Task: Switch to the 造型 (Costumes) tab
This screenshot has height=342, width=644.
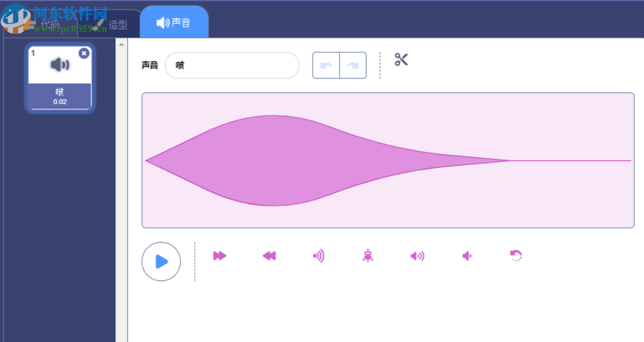Action: 110,25
